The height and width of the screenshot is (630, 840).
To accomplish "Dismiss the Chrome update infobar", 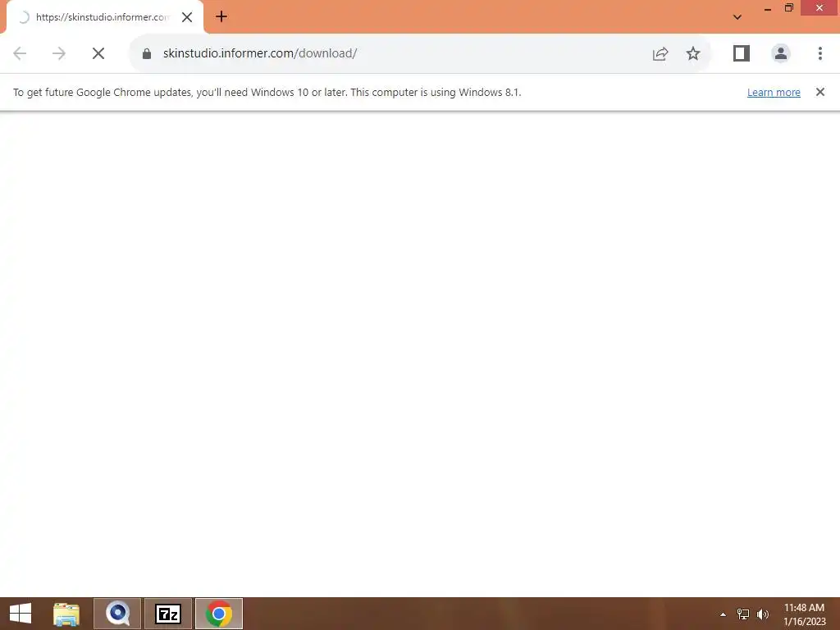I will [820, 92].
